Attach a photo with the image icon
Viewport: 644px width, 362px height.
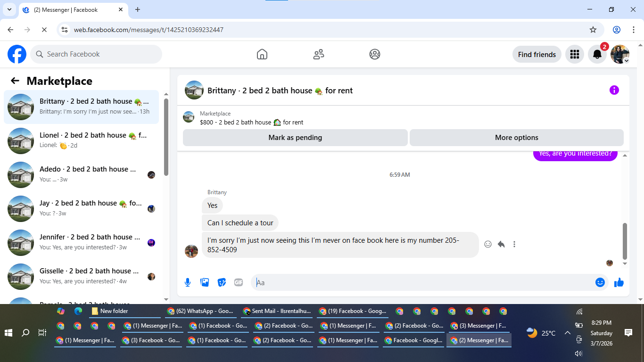point(205,282)
